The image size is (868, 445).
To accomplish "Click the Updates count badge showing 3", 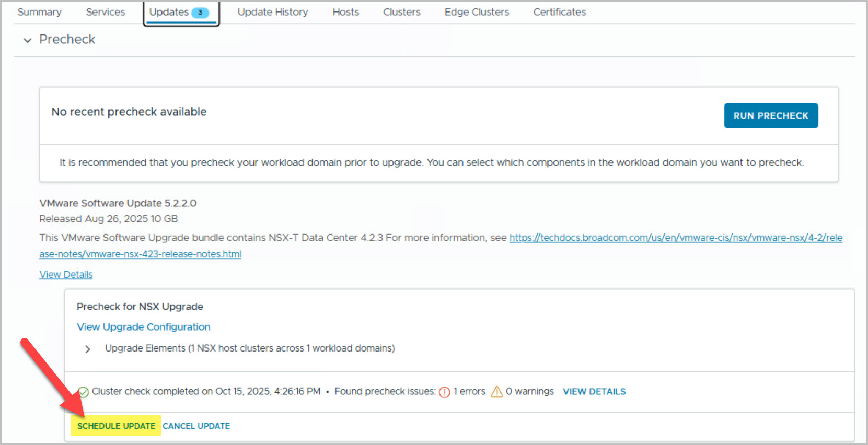I will pyautogui.click(x=200, y=13).
